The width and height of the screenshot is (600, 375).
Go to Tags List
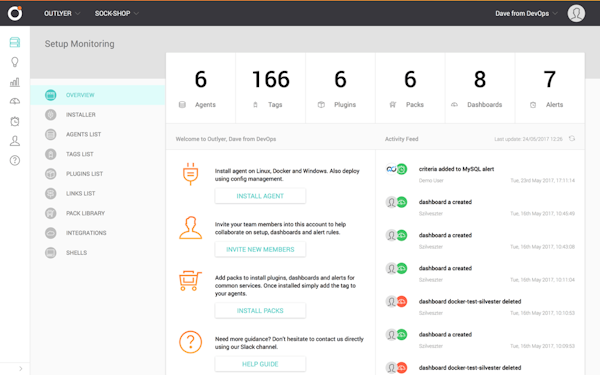point(98,154)
